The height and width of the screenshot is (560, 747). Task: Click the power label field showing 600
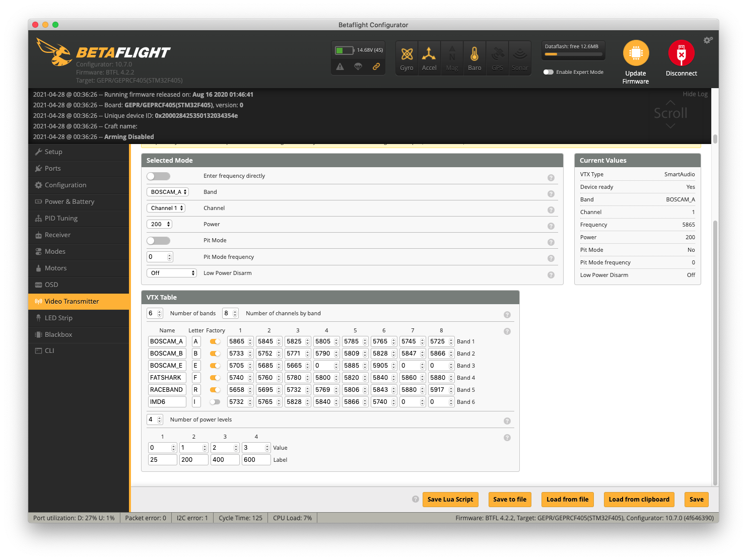256,460
